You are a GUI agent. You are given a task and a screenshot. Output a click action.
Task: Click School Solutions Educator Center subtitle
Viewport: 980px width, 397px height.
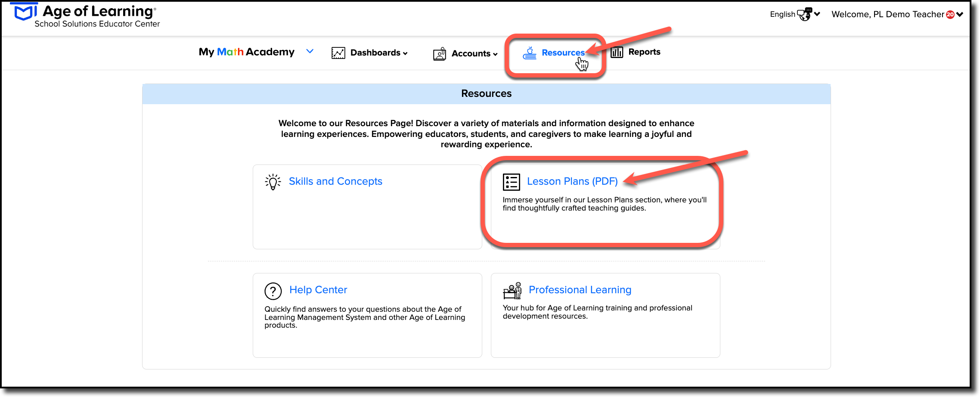tap(97, 24)
